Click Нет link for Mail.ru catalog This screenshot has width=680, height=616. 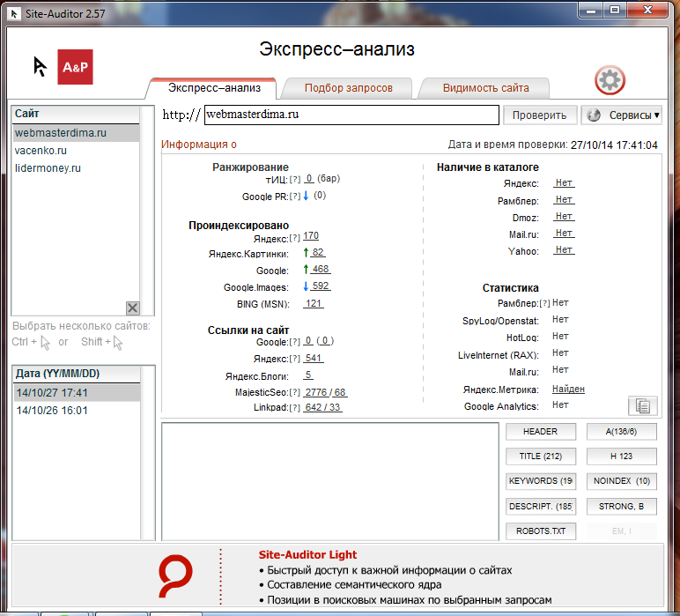[x=564, y=234]
